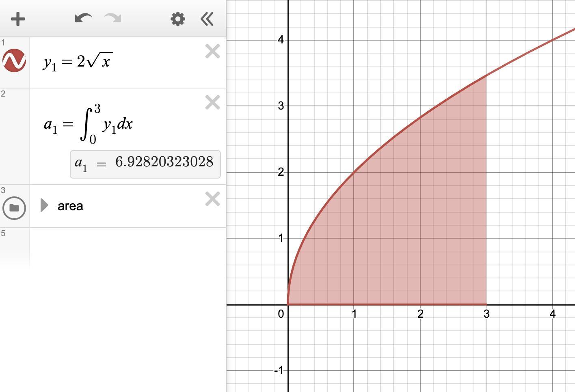Expand the area folder triangle
This screenshot has width=575, height=392.
click(44, 205)
